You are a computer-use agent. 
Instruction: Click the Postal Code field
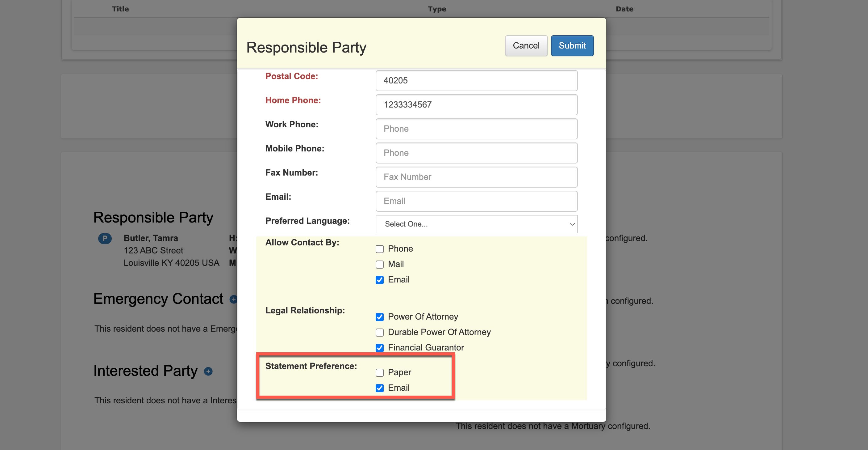pyautogui.click(x=476, y=81)
